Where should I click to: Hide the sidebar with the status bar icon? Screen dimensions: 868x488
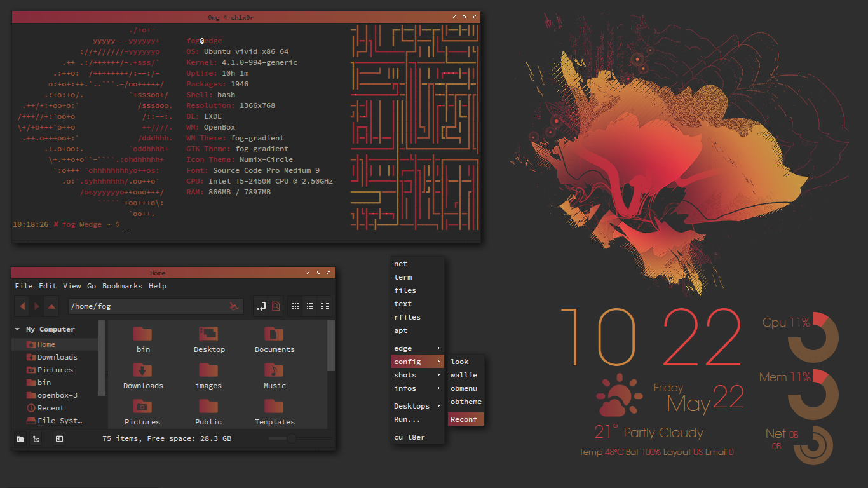point(59,438)
